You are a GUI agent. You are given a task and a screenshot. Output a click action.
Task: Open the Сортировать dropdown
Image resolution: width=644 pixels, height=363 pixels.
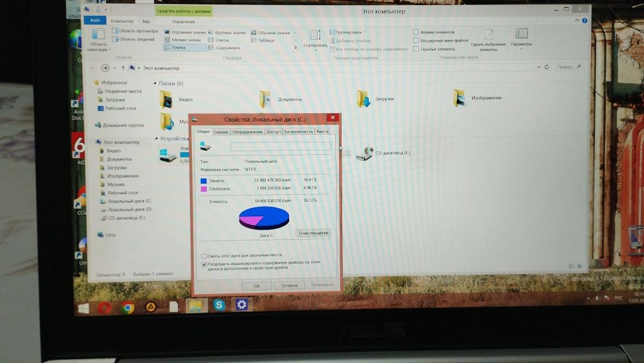click(315, 40)
